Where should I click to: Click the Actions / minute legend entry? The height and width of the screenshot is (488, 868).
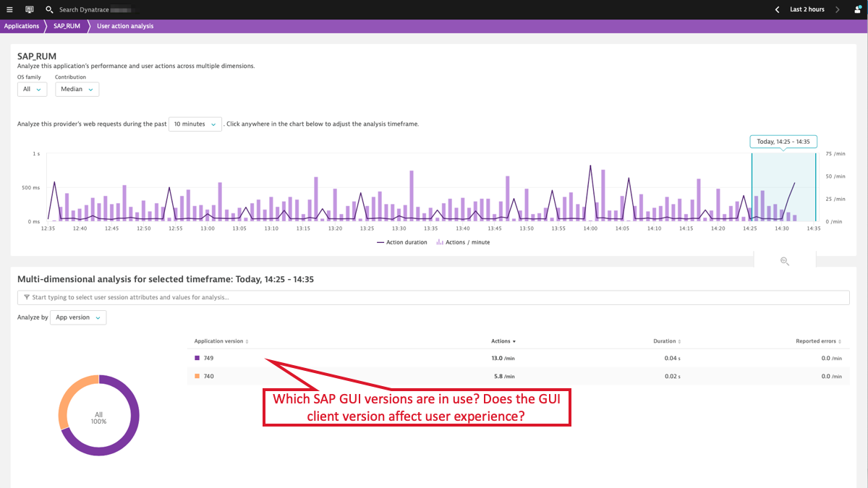[x=463, y=242]
